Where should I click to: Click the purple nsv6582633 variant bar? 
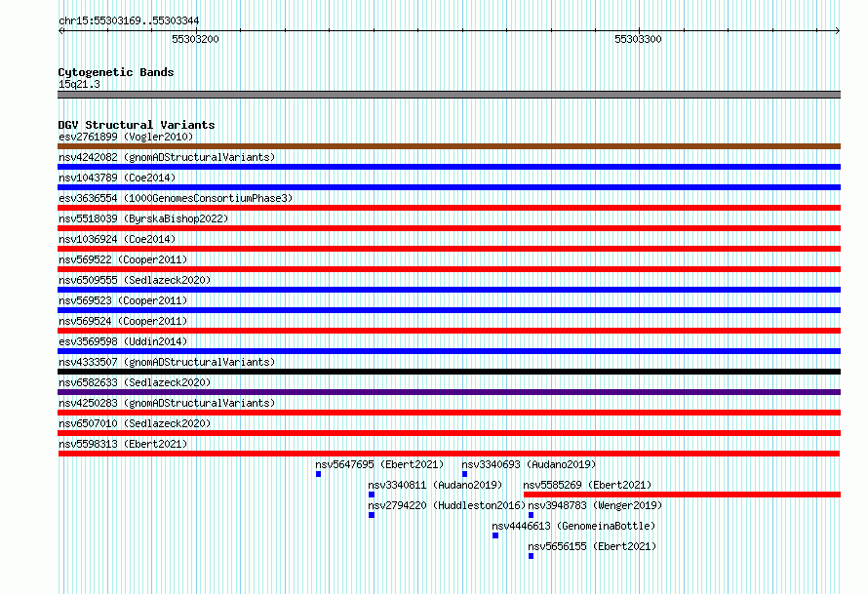(449, 392)
